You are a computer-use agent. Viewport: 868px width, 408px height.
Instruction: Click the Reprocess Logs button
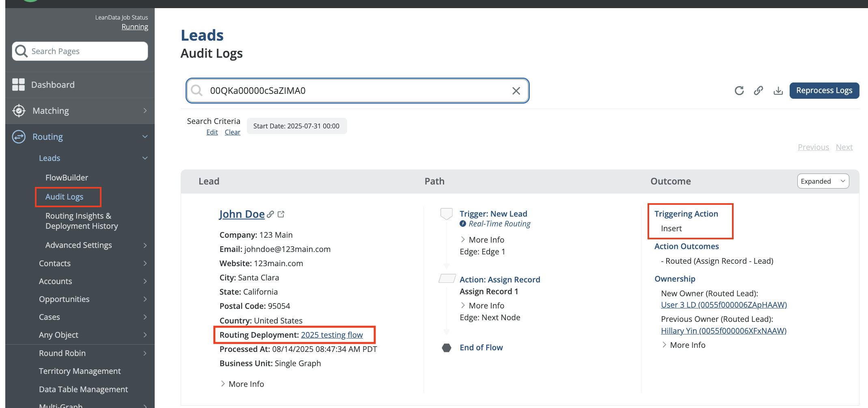(x=824, y=91)
